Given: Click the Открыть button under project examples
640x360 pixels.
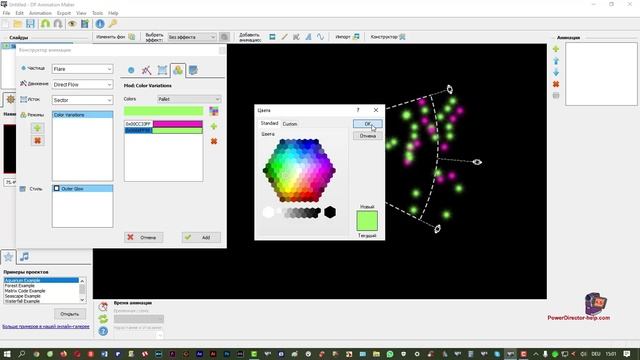Looking at the screenshot, I should pos(70,314).
